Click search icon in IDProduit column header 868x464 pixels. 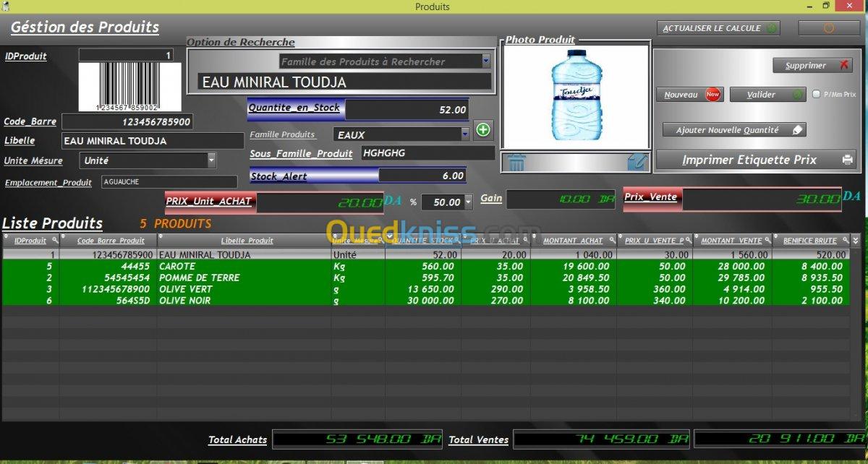click(x=54, y=240)
